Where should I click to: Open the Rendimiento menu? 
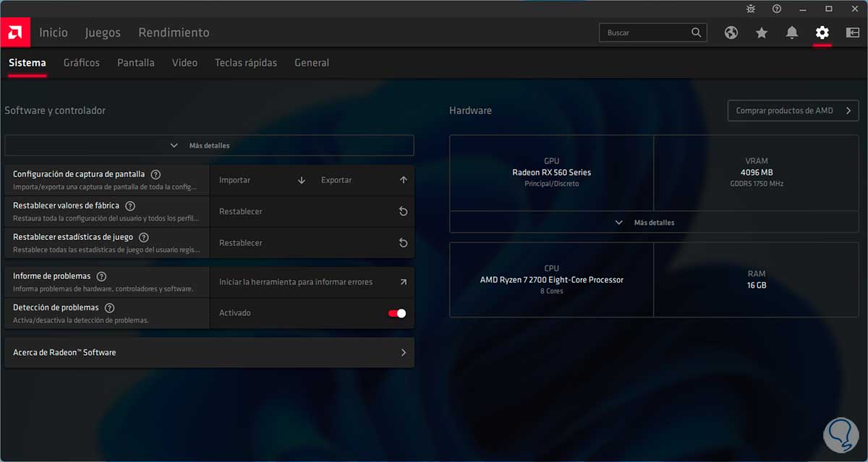click(x=174, y=33)
